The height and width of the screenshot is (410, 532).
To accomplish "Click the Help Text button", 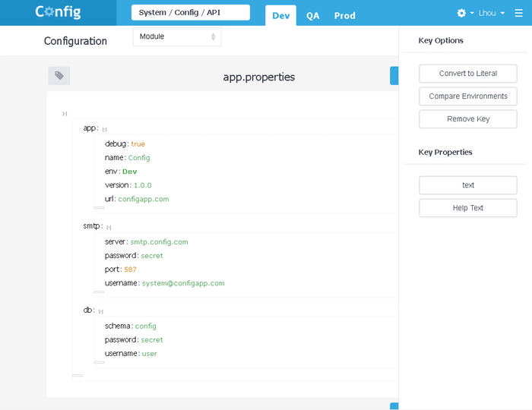I will pos(468,208).
